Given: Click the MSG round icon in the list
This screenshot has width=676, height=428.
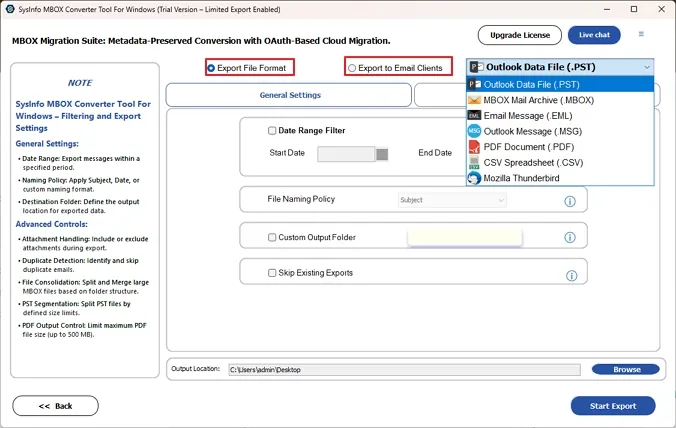Looking at the screenshot, I should click(474, 131).
